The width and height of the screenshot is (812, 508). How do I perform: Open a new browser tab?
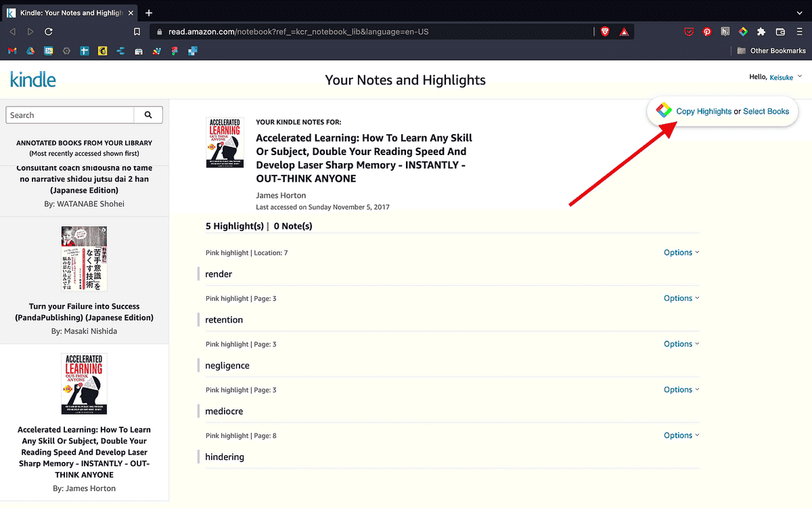(149, 13)
